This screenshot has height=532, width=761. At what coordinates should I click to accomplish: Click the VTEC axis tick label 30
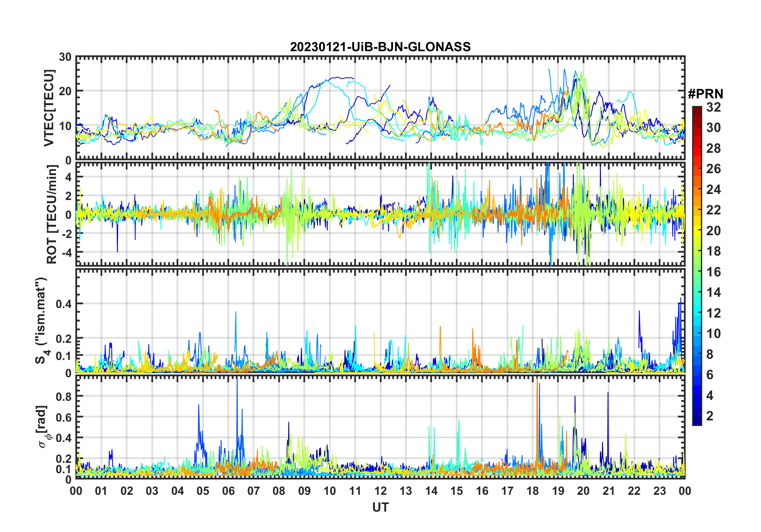(x=65, y=57)
